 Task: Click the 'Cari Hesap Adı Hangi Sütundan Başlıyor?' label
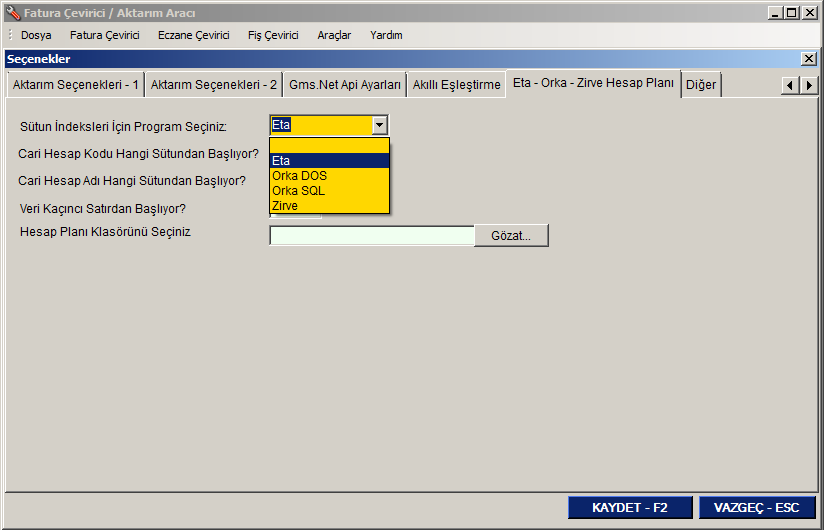point(131,181)
